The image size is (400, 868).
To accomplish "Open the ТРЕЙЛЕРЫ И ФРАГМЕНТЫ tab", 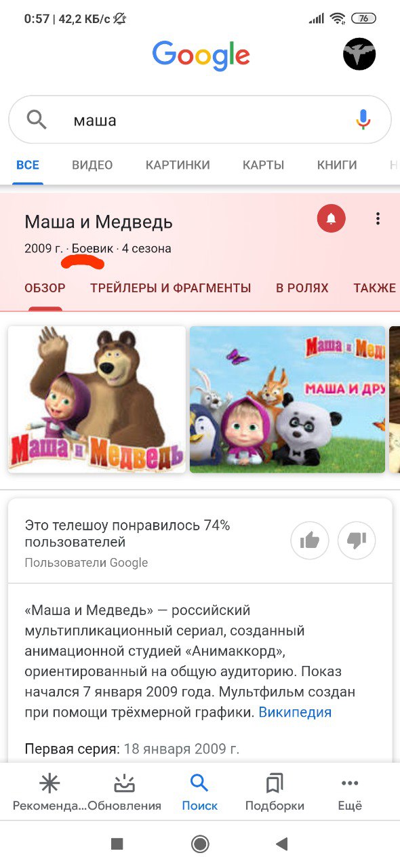I will pyautogui.click(x=171, y=288).
